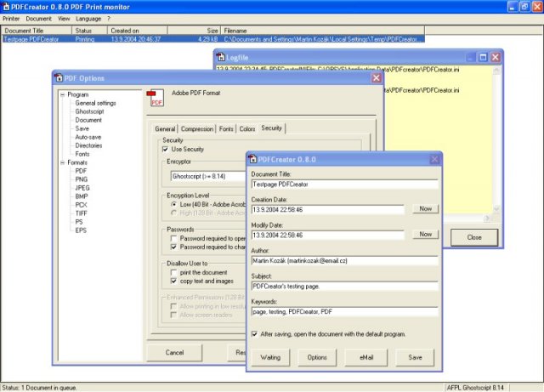Select General settings in the tree

click(95, 103)
